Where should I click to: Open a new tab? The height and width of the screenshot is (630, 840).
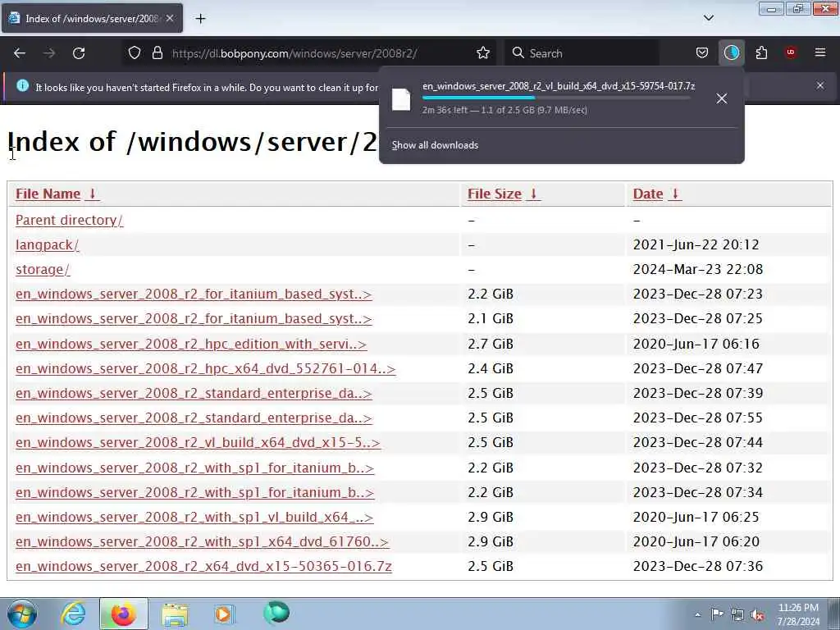tap(200, 19)
